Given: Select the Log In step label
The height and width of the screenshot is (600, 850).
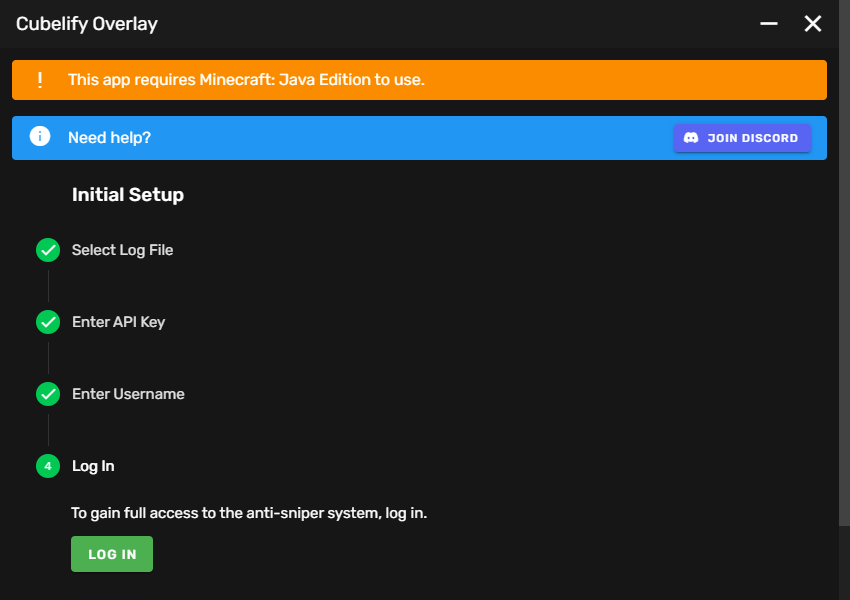Looking at the screenshot, I should pyautogui.click(x=93, y=466).
